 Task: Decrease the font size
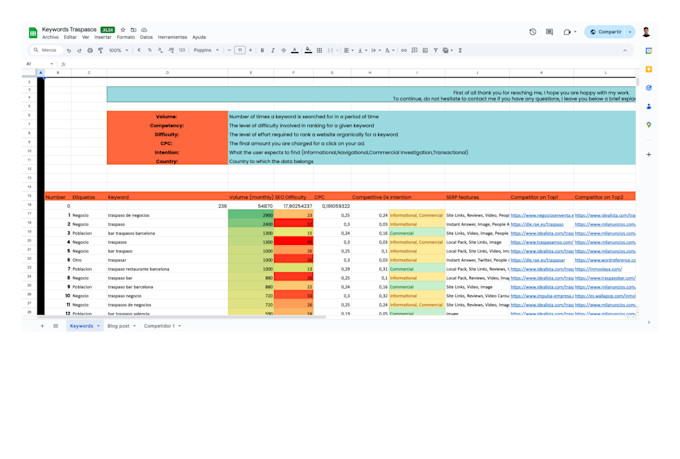pyautogui.click(x=229, y=50)
